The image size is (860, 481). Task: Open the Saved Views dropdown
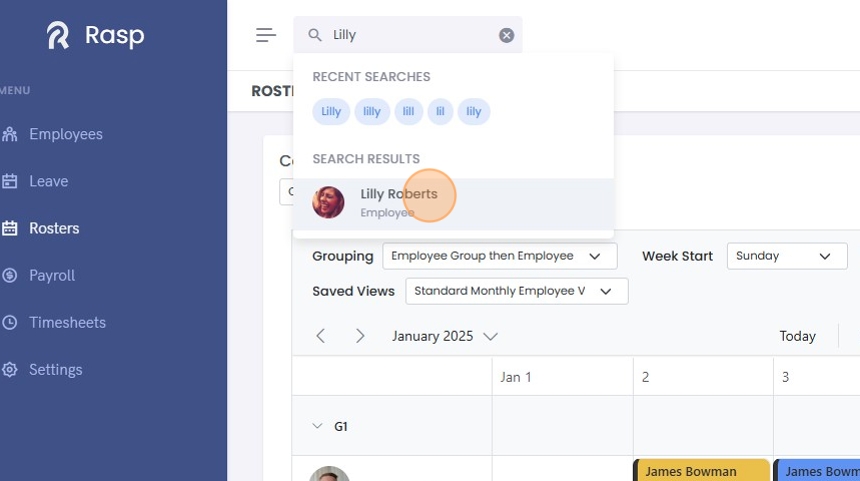click(x=517, y=291)
